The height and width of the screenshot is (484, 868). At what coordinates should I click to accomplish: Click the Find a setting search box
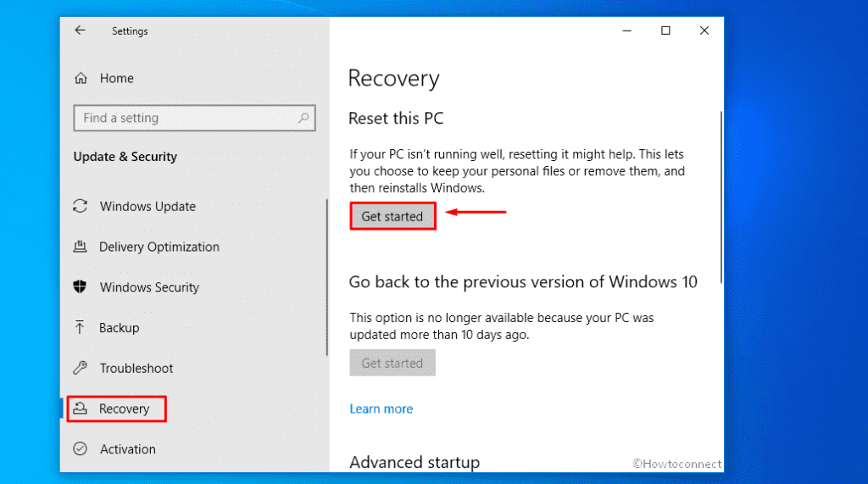click(x=186, y=118)
